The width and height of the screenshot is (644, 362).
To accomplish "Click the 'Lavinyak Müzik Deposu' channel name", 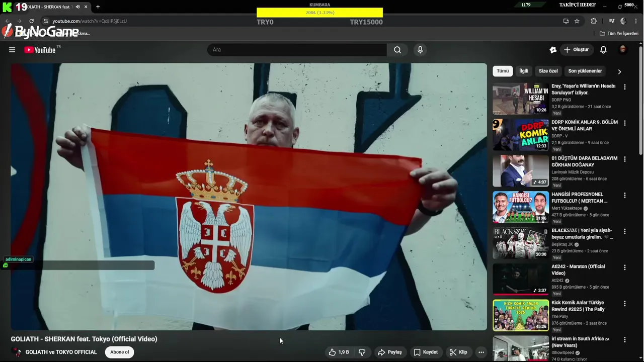I will click(x=573, y=172).
